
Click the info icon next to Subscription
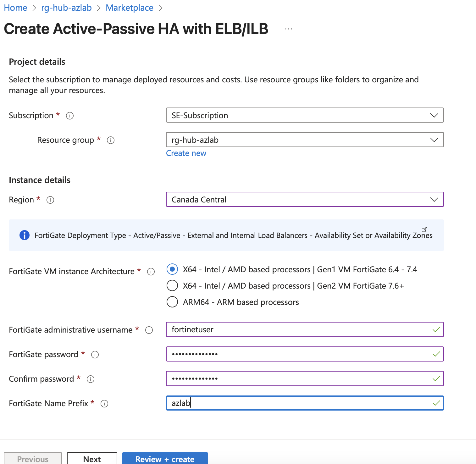[70, 116]
